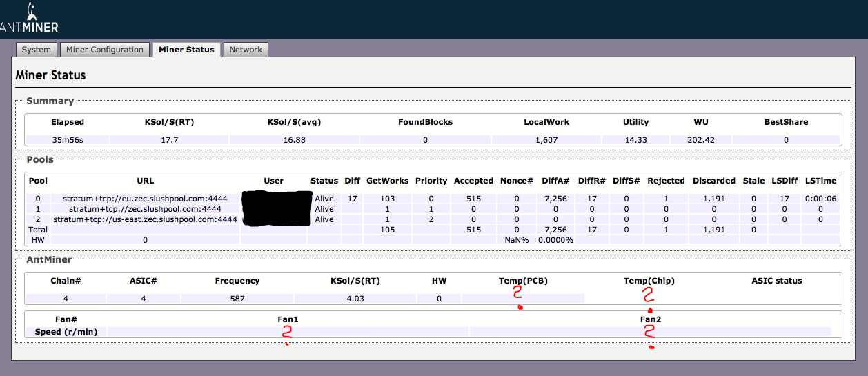
Task: Click the Fan1 column header
Action: (x=288, y=319)
